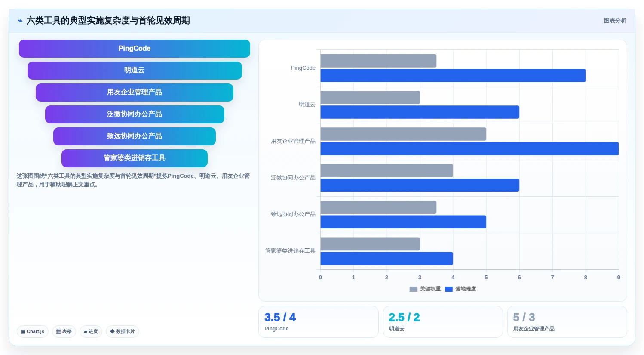Click the x-axis tick label 0
Screen dimensions: 644x355
pos(320,278)
